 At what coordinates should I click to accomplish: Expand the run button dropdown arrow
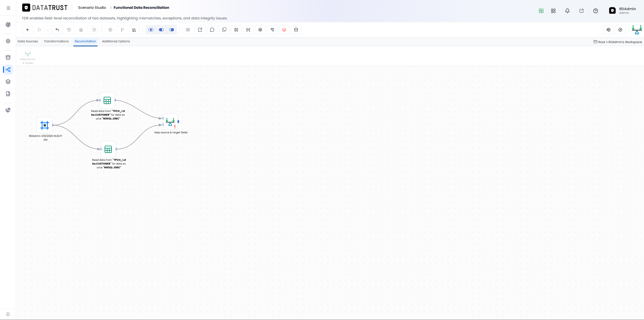click(47, 30)
